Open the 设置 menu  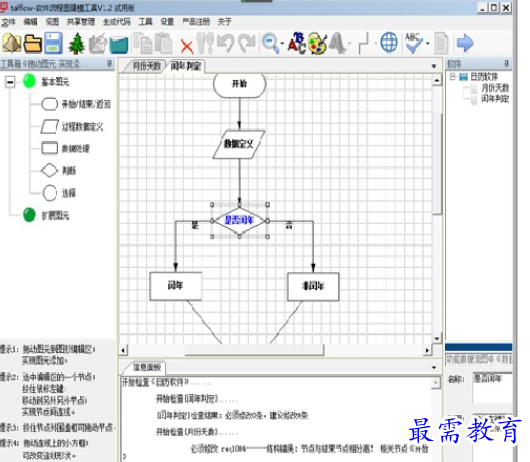click(x=167, y=22)
